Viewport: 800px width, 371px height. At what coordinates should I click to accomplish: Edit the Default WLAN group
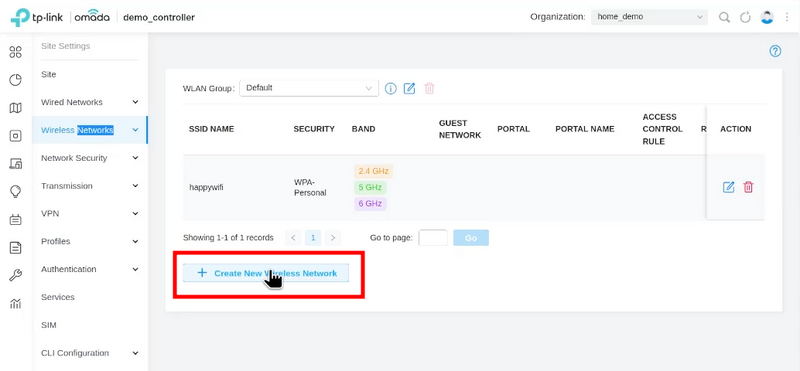point(409,88)
